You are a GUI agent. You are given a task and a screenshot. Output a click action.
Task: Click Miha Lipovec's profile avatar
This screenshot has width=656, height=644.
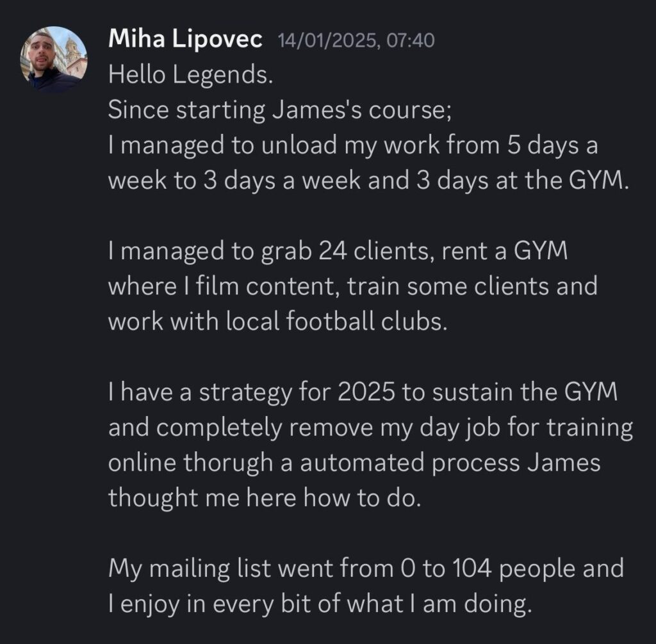click(x=54, y=60)
